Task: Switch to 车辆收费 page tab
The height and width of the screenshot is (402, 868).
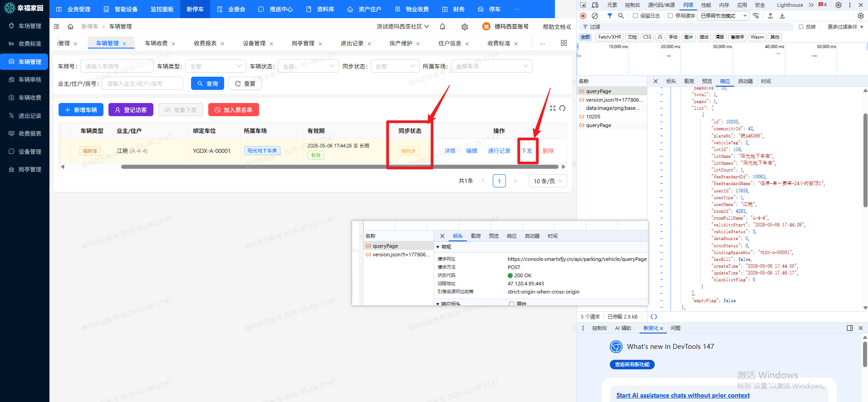Action: [156, 44]
